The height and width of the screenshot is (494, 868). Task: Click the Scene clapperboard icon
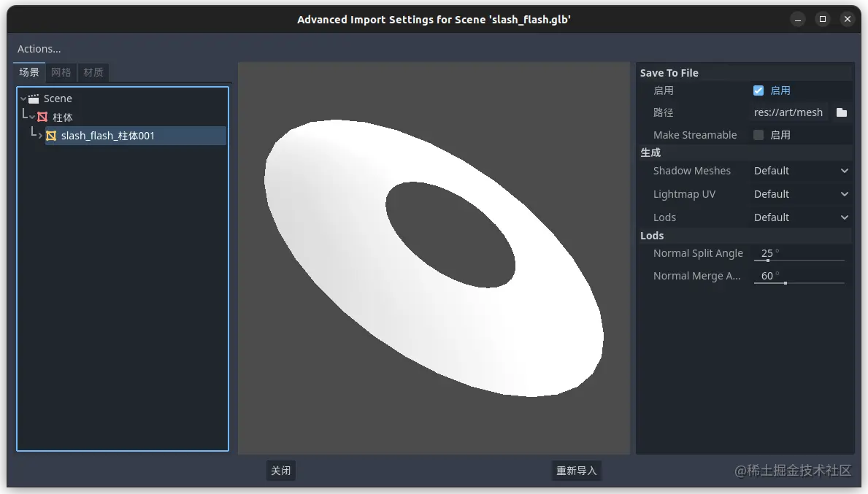[x=34, y=99]
